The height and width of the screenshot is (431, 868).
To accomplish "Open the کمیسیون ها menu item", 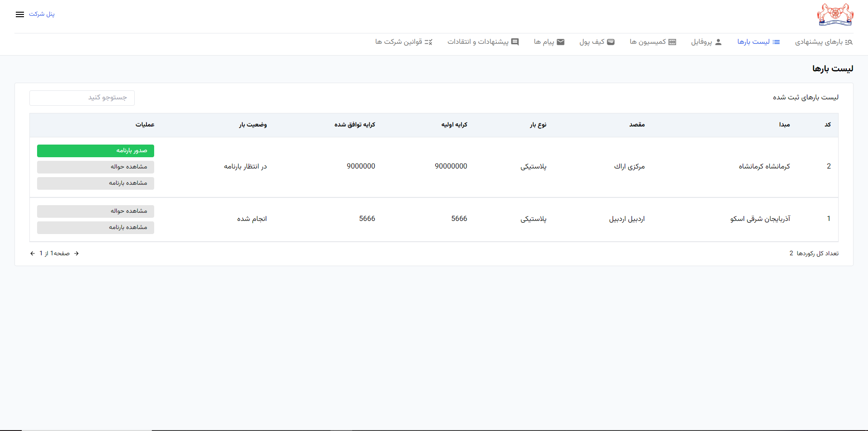I will pos(653,42).
